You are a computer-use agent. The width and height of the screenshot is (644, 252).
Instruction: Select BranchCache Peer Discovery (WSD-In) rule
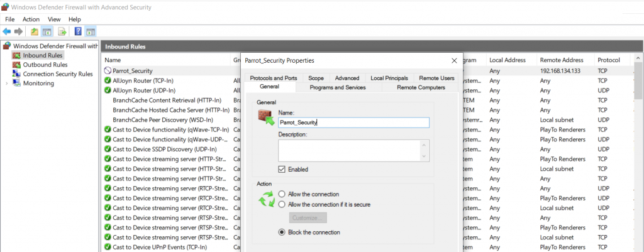click(x=163, y=120)
